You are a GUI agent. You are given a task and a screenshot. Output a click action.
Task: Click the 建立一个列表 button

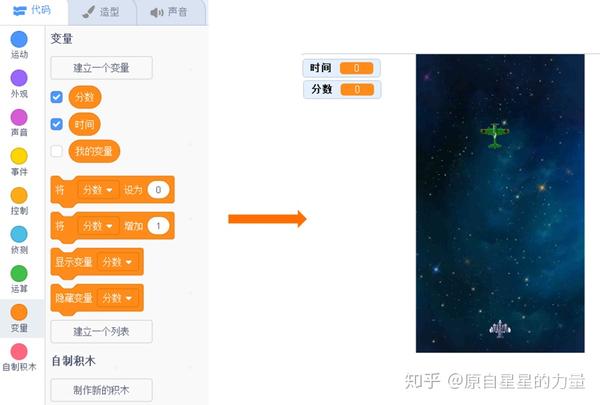(101, 332)
